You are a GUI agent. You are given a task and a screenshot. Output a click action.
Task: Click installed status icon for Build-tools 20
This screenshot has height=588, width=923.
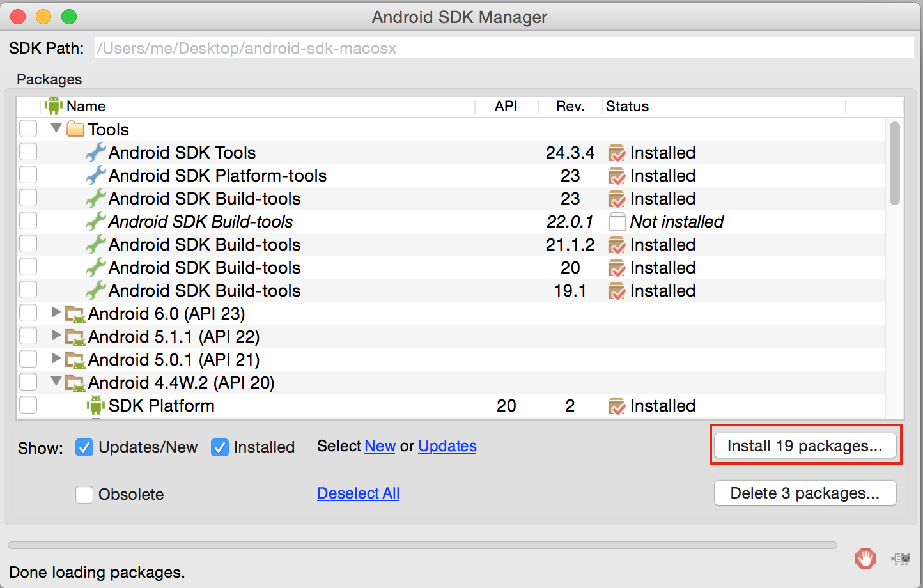[617, 268]
